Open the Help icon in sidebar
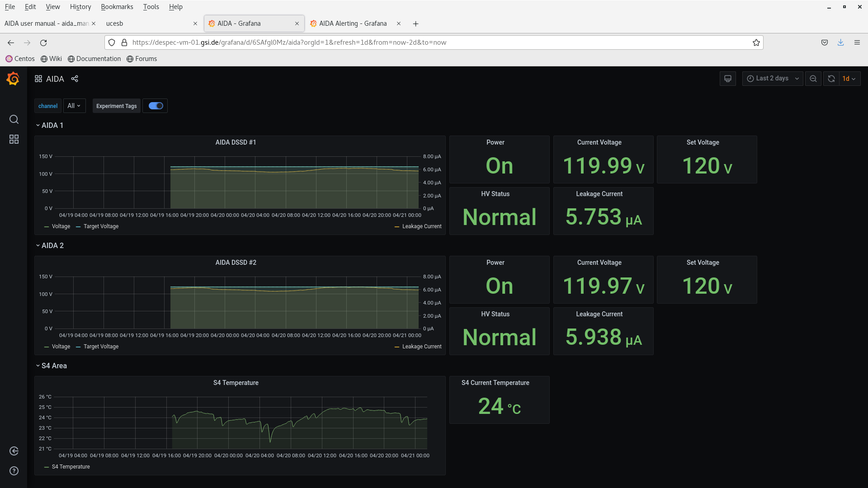This screenshot has height=488, width=868. [14, 471]
